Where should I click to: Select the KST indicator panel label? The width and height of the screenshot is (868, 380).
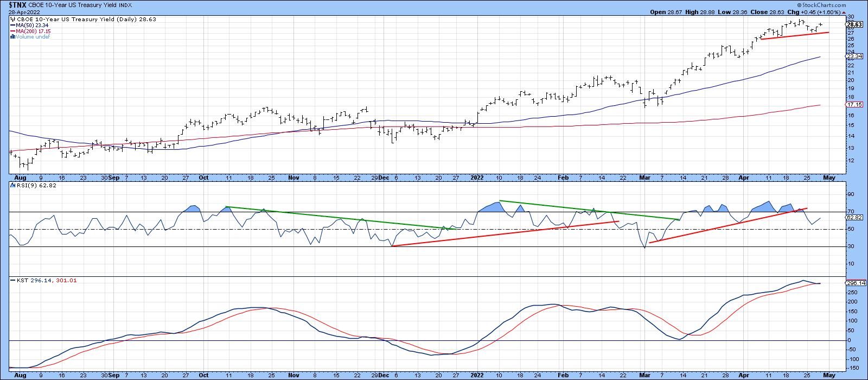pos(14,280)
